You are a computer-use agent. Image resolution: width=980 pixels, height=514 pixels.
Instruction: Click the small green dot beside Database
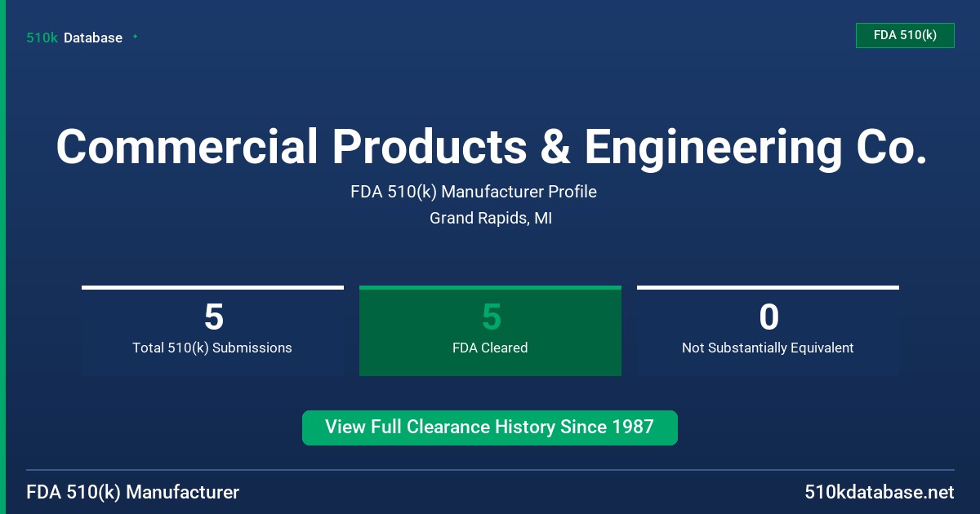click(135, 37)
